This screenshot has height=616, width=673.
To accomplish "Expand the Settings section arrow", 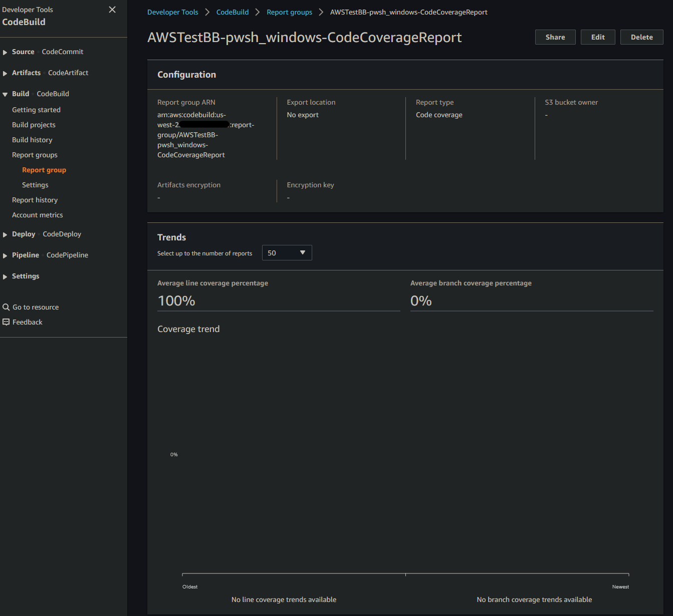I will click(5, 276).
